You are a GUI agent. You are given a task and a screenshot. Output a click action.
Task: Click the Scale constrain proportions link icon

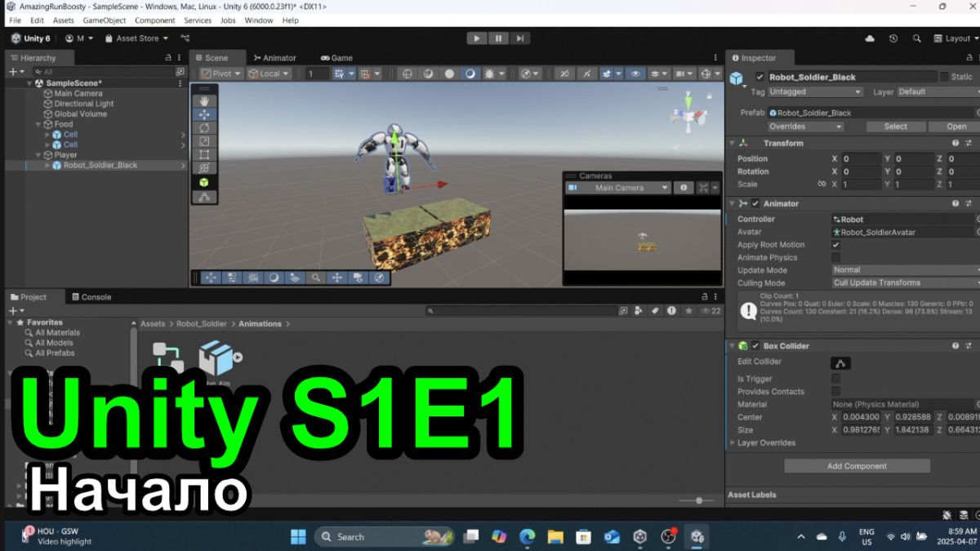click(822, 184)
